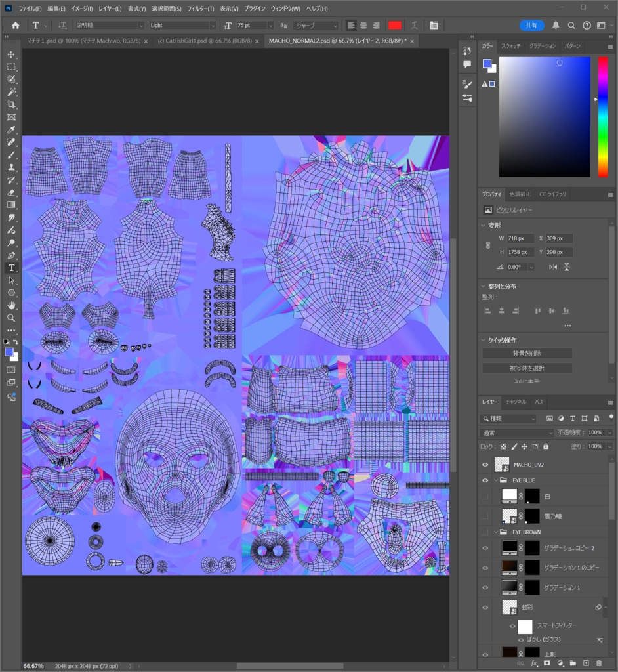Click the foreground color swatch in toolbar
Viewport: 618px width, 672px height.
coord(9,352)
